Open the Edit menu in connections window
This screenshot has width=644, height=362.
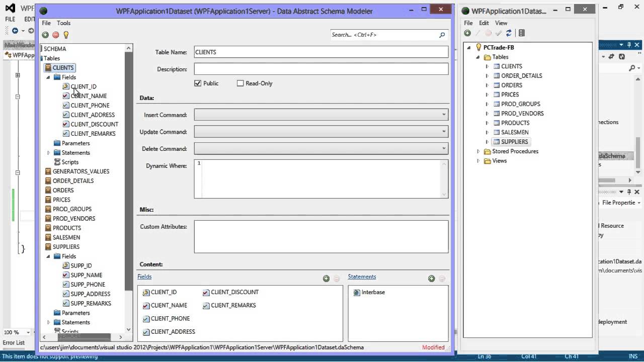pos(484,23)
